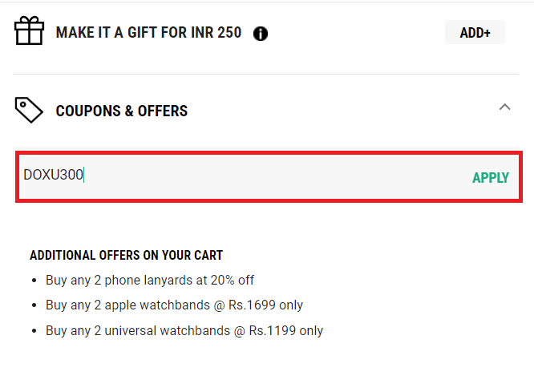Apply the entered coupon code

tap(490, 178)
